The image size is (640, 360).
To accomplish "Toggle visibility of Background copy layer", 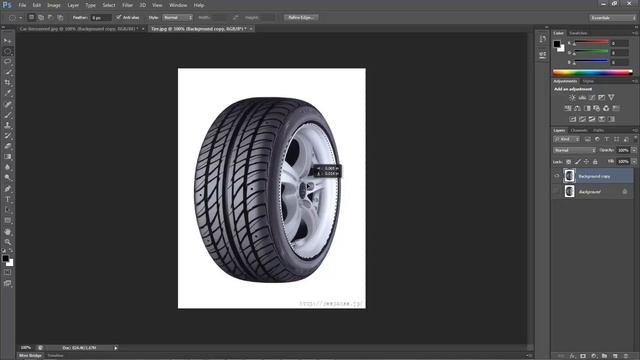I will pyautogui.click(x=556, y=176).
